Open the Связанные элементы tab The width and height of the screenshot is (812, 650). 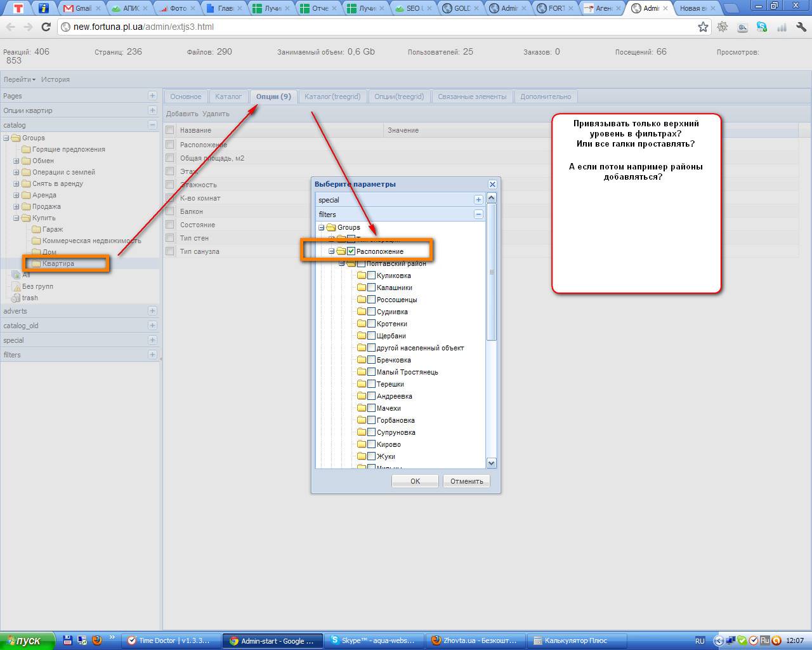(x=472, y=96)
